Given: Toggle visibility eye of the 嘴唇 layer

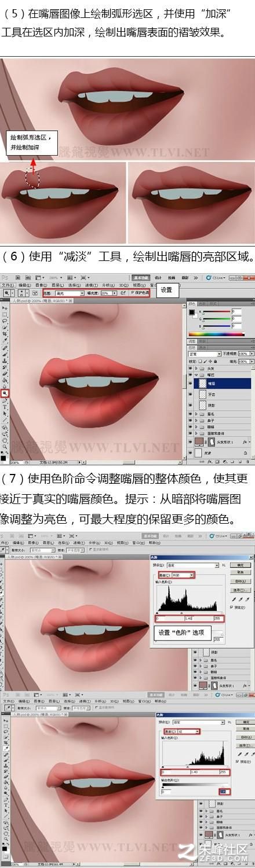Looking at the screenshot, I should click(x=190, y=383).
